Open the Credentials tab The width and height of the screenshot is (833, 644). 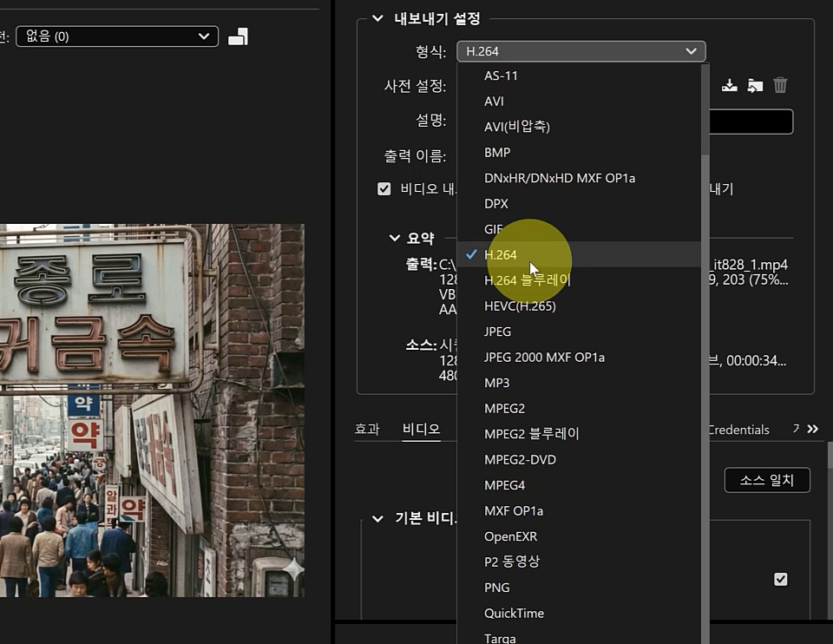click(739, 430)
